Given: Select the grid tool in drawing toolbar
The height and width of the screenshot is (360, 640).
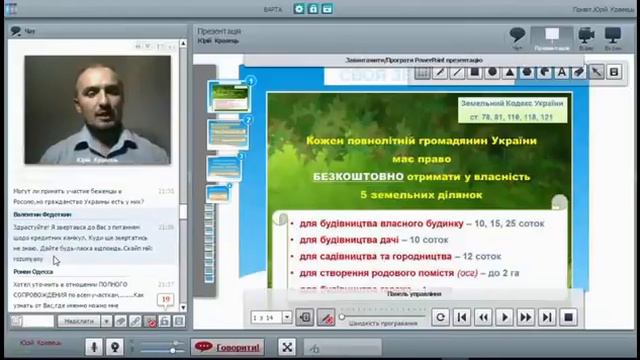Looking at the screenshot, I should pyautogui.click(x=422, y=72).
